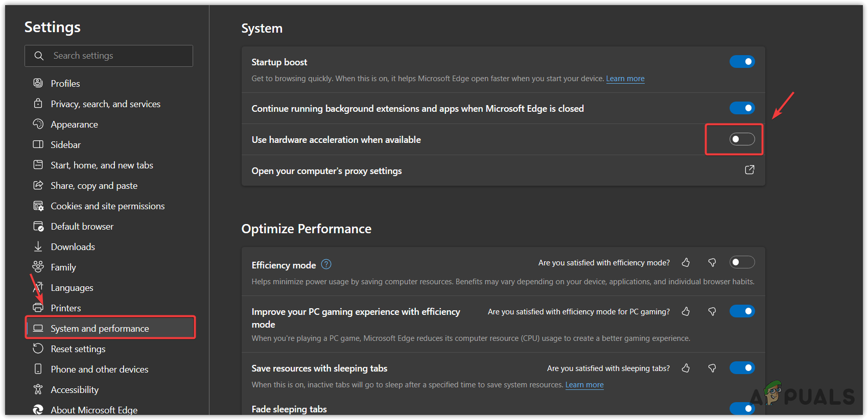This screenshot has height=420, width=868.
Task: Open Learn more link about sleeping tabs
Action: (x=584, y=385)
